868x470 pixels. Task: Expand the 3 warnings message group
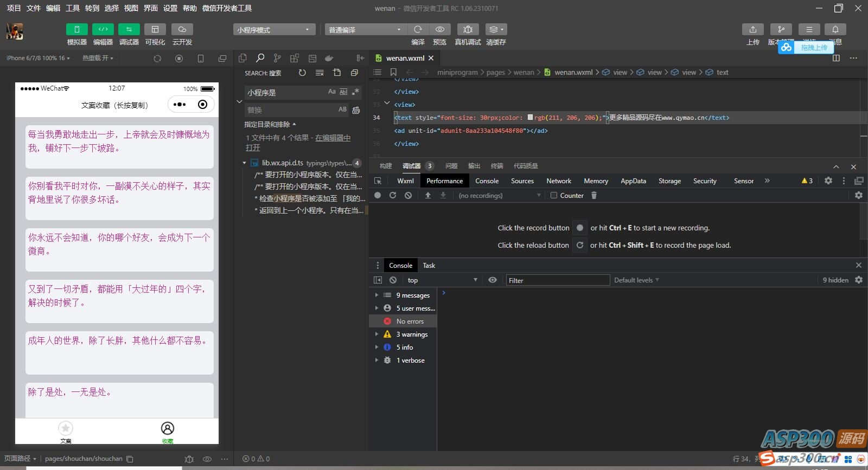(x=376, y=334)
